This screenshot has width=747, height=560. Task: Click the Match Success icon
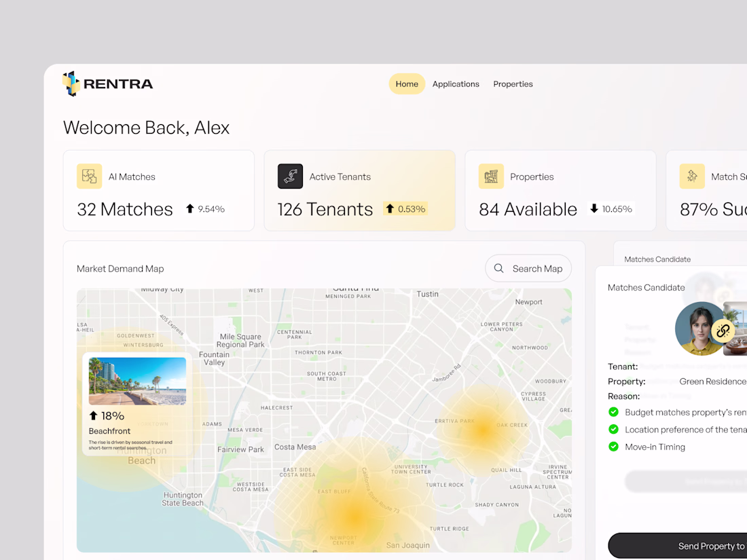tap(692, 176)
